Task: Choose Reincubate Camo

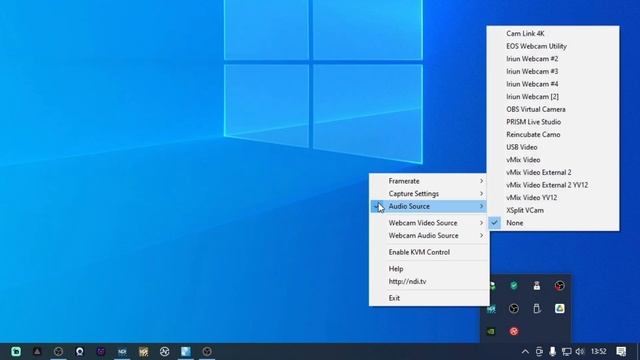Action: click(x=553, y=135)
